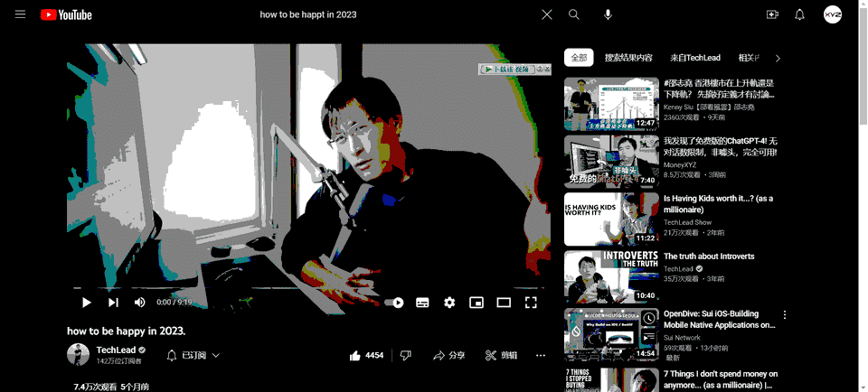Open the hamburger guide menu

20,14
